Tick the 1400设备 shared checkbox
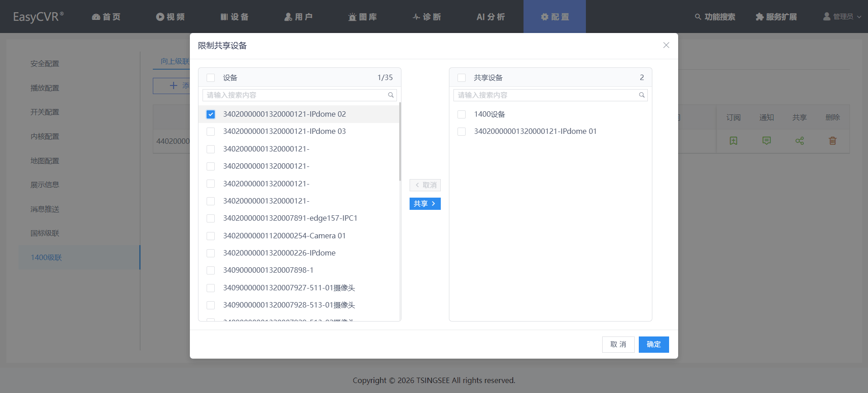 [462, 114]
